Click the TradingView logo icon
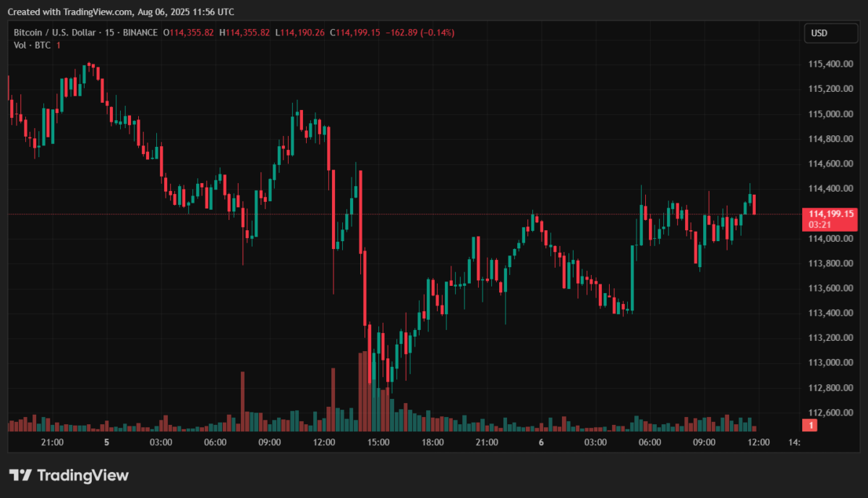The width and height of the screenshot is (868, 498). pyautogui.click(x=22, y=475)
